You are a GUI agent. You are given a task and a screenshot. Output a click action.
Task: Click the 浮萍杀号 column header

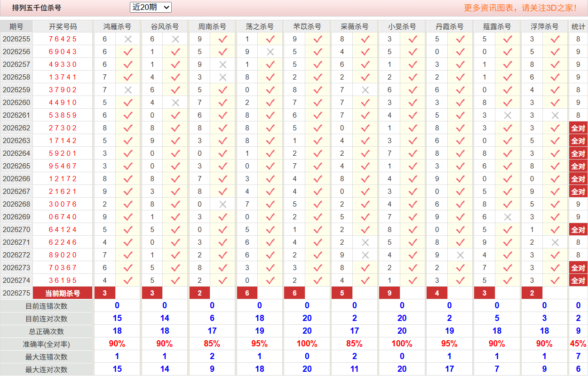(x=545, y=26)
